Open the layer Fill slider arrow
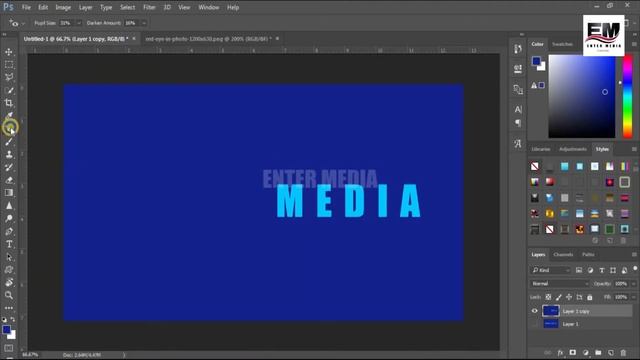Image resolution: width=640 pixels, height=360 pixels. [x=634, y=297]
